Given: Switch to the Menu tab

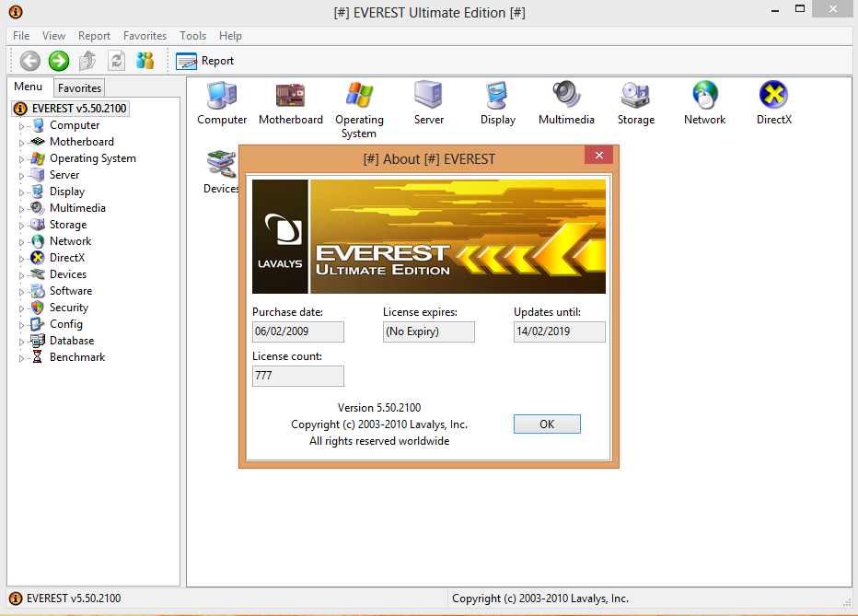Looking at the screenshot, I should point(29,87).
